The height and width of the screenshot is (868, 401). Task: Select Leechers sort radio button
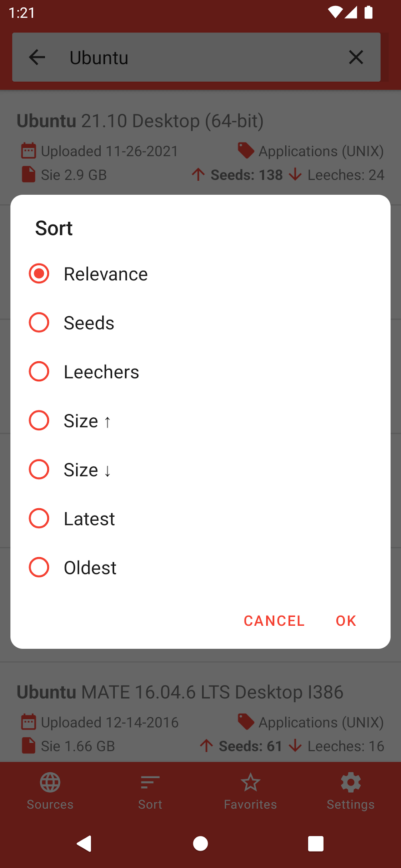[x=39, y=371]
